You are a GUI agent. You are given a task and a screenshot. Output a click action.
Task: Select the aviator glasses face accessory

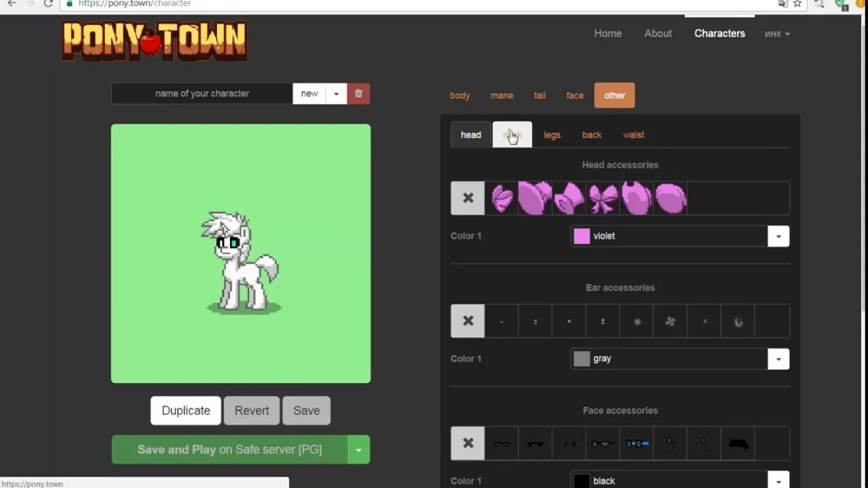(x=603, y=443)
